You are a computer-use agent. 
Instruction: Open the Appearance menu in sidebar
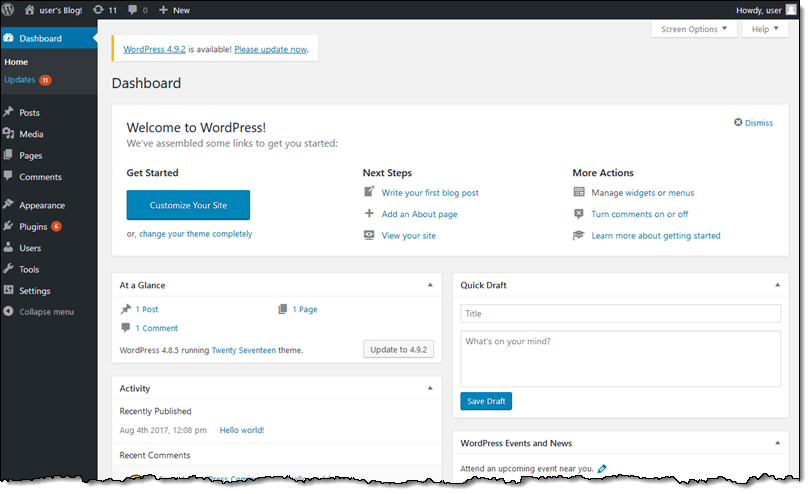(x=41, y=205)
